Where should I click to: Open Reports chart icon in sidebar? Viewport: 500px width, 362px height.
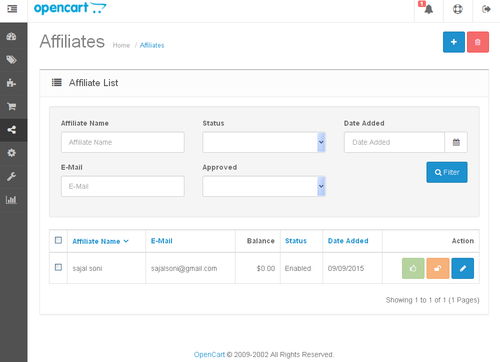pyautogui.click(x=12, y=200)
